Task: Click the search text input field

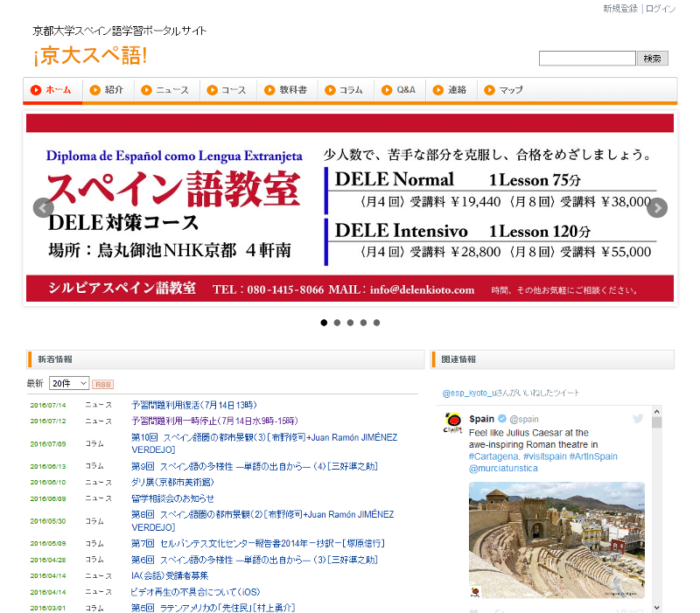Action: pos(586,59)
